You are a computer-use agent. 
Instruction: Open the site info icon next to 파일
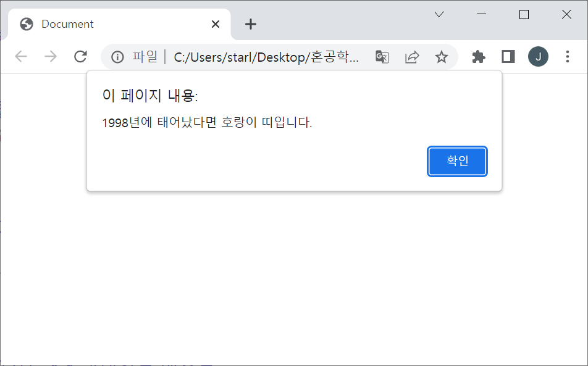click(117, 57)
